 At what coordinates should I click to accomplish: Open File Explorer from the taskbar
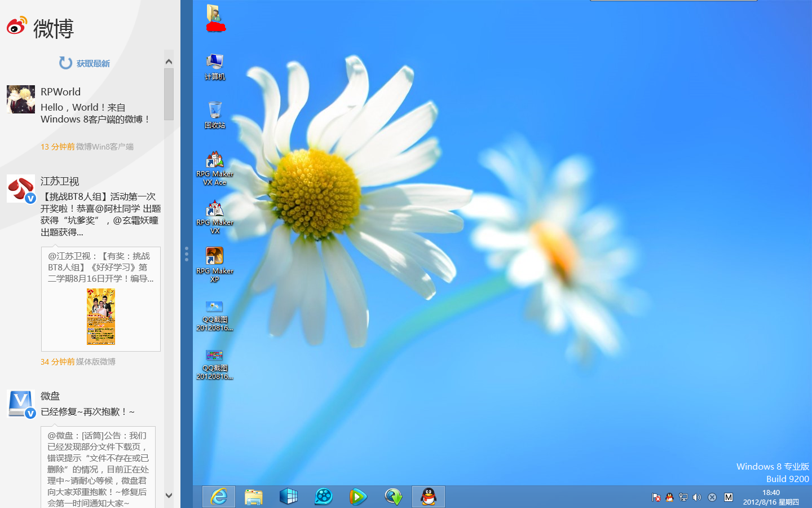254,497
